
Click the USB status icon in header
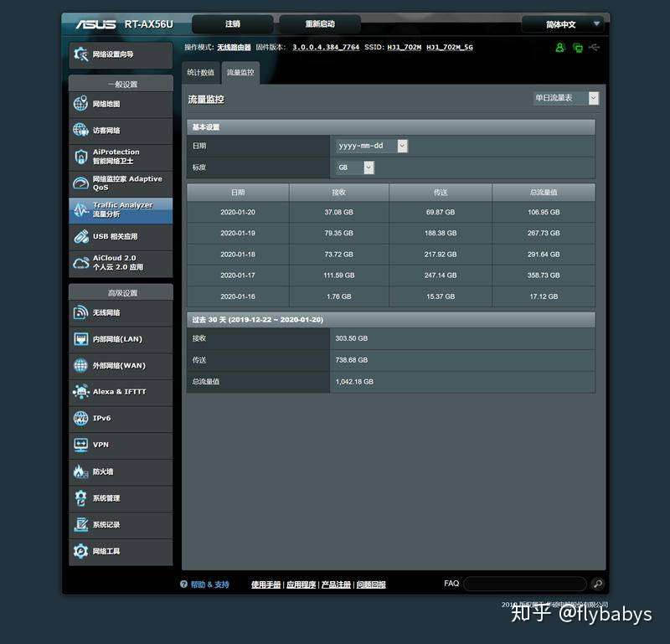(x=595, y=47)
